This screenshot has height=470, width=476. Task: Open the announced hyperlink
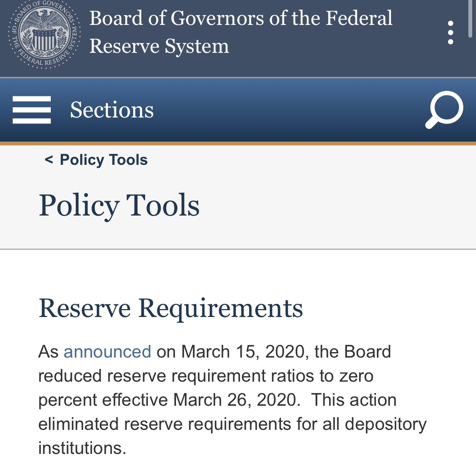pos(107,352)
